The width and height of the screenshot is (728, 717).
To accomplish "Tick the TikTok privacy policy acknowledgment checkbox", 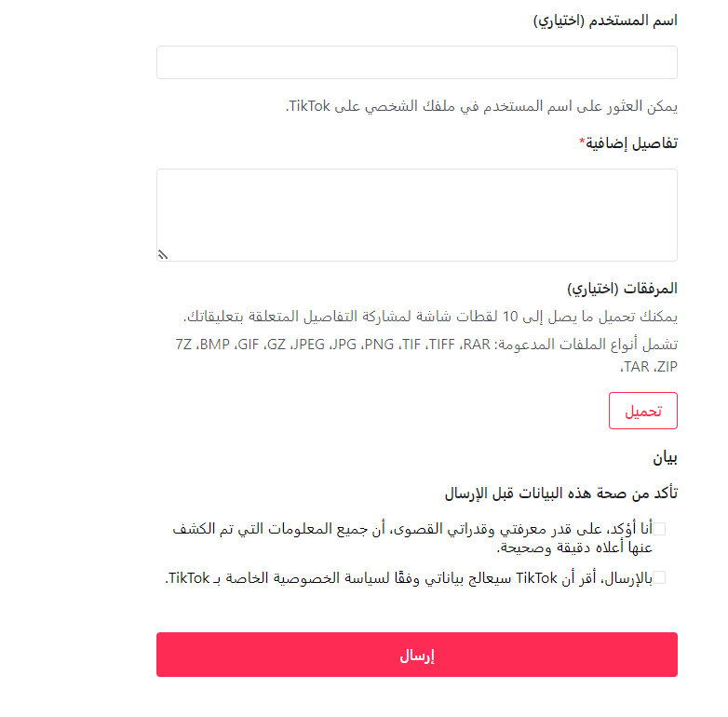I will pyautogui.click(x=660, y=577).
